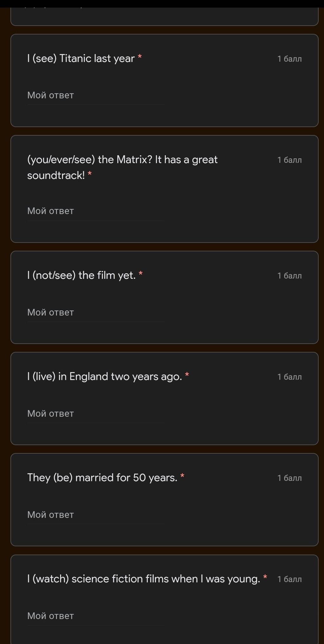Click answer field for 'married for 50 years'
Screen dimensions: 324x644
pyautogui.click(x=95, y=515)
